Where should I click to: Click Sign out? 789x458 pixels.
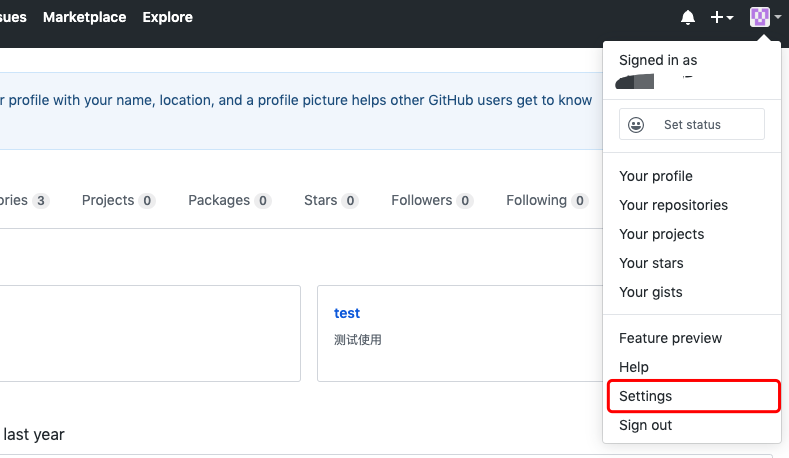[646, 425]
